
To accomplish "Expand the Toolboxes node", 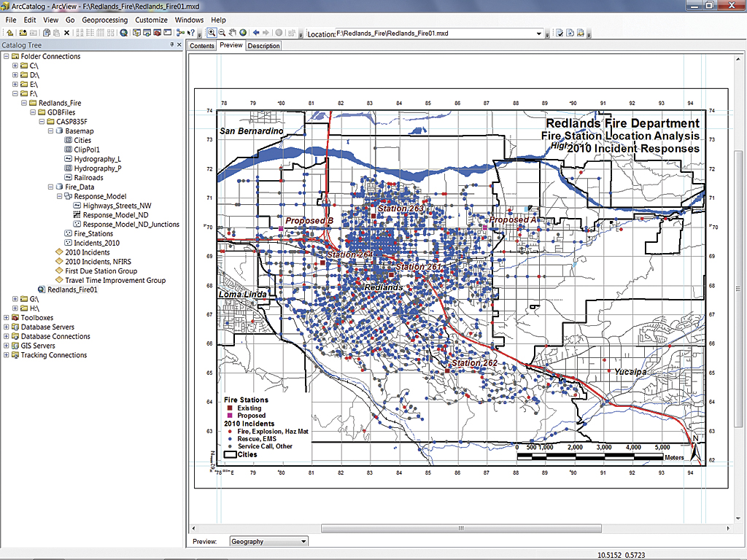I will pos(6,318).
